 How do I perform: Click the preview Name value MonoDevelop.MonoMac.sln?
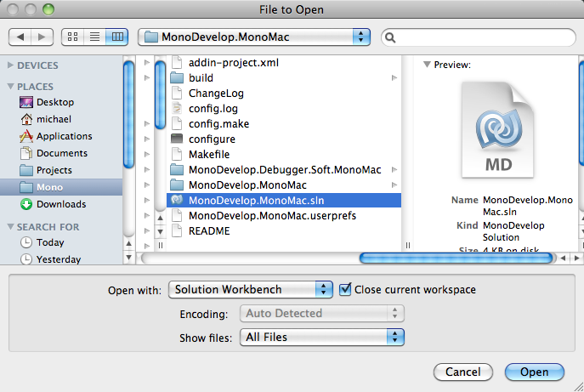point(528,206)
